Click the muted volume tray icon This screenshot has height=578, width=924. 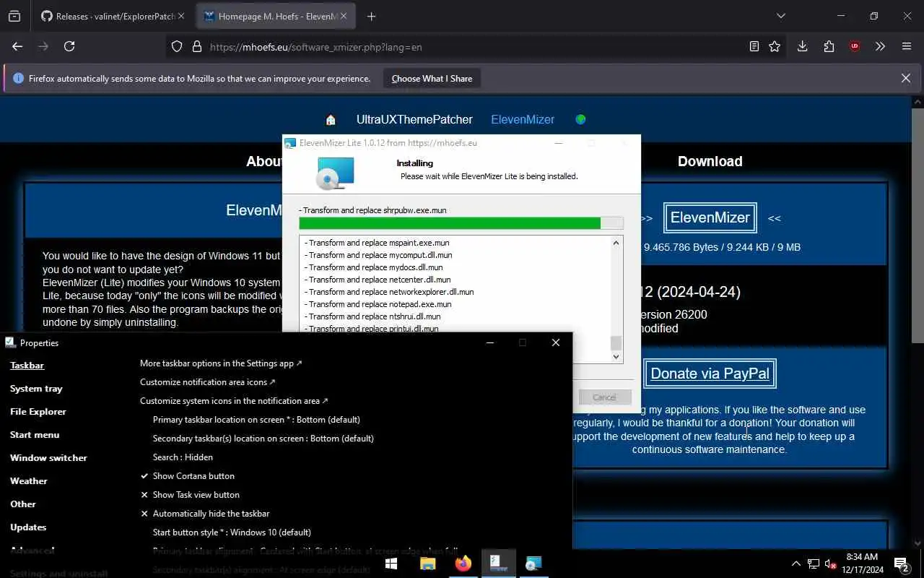831,564
